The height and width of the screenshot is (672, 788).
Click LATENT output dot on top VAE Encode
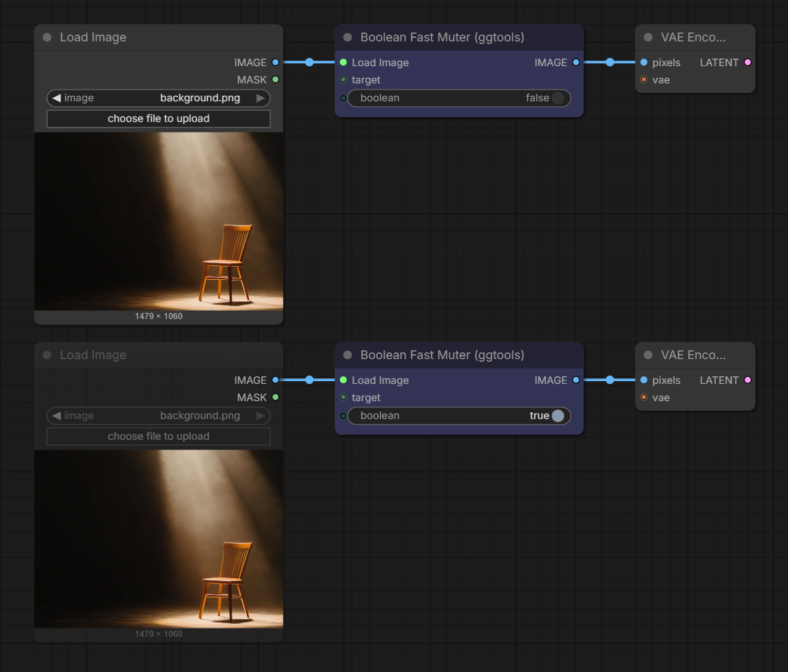748,62
